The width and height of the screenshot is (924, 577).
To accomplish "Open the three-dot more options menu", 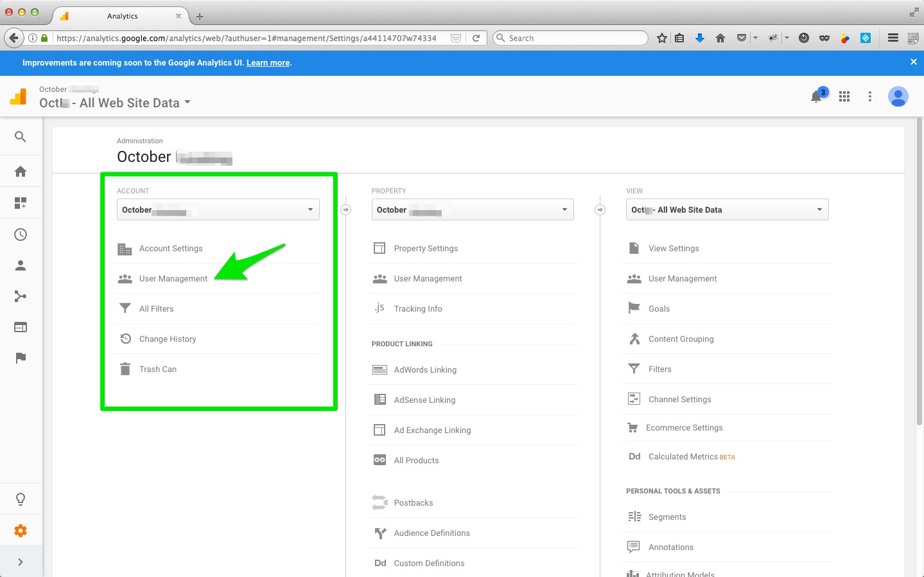I will pyautogui.click(x=870, y=96).
